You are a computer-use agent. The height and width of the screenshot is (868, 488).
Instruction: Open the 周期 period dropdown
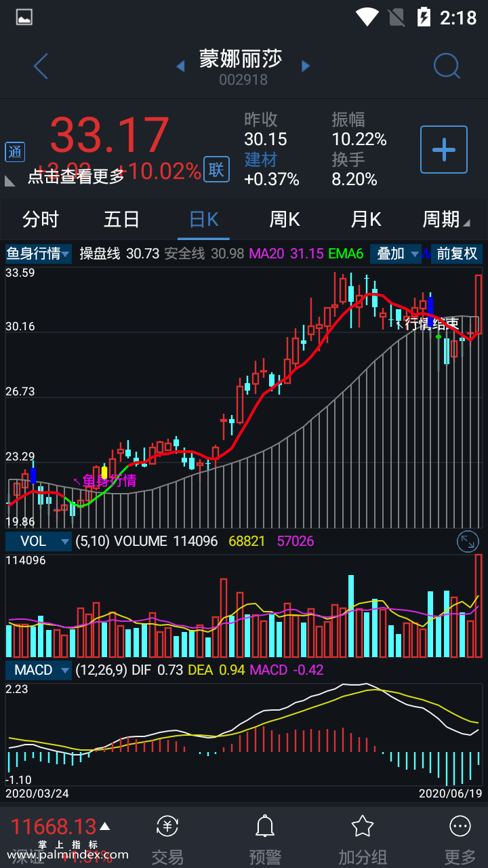446,220
